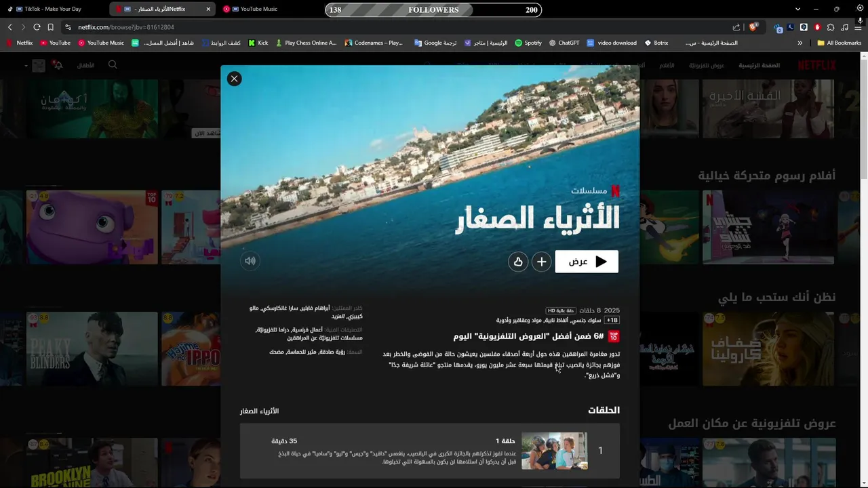Image resolution: width=868 pixels, height=488 pixels.
Task: Bookmark this page with bookmark icon
Action: coord(50,27)
